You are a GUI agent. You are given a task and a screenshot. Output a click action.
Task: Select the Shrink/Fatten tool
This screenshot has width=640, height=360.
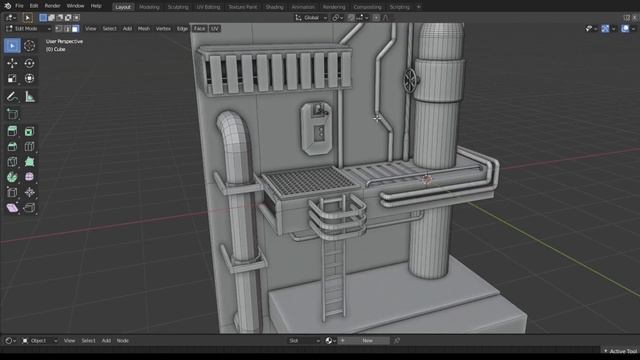click(29, 192)
